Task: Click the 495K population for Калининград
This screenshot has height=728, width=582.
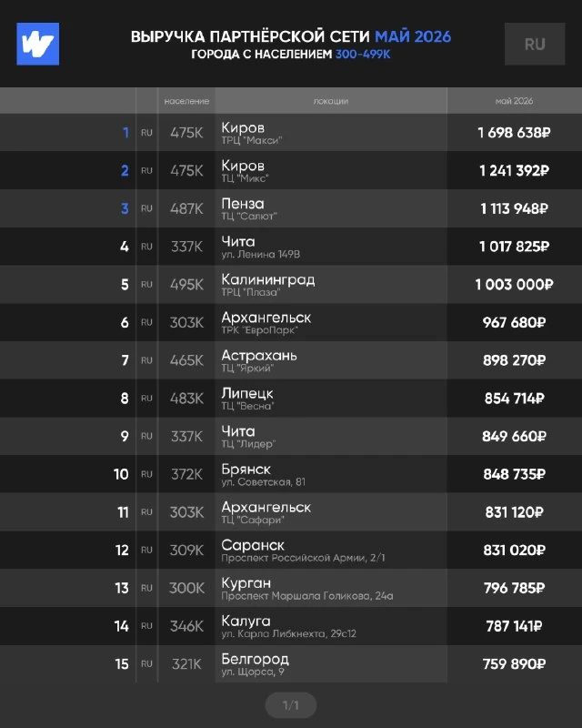Action: 186,284
